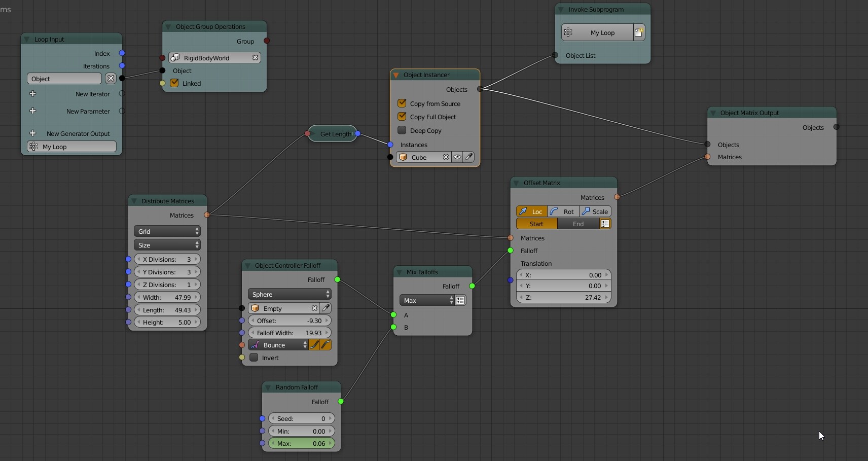Clear the Cube object field
The height and width of the screenshot is (461, 868).
pos(446,157)
